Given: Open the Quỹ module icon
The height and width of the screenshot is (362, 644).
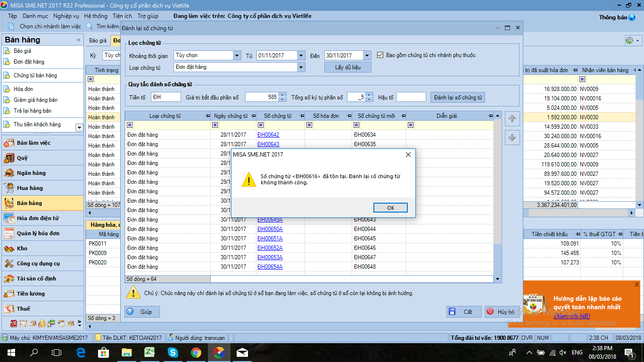Looking at the screenshot, I should point(9,158).
